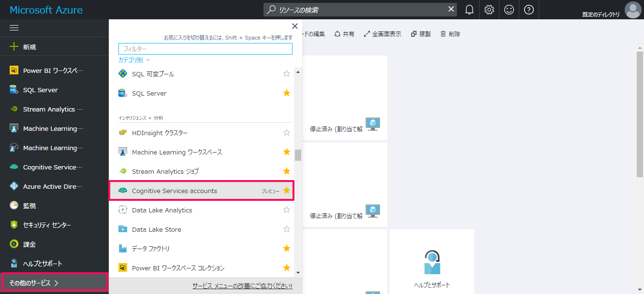Viewport: 644px width, 294px height.
Task: Click the フィルター filter input
Action: tap(205, 49)
